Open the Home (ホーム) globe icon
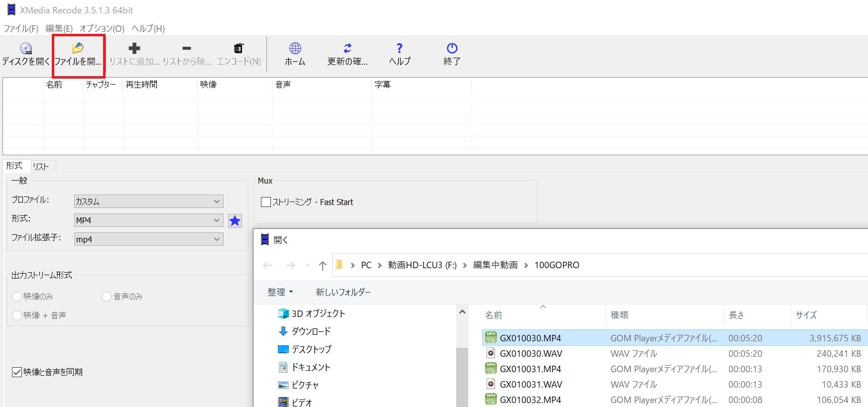 [x=295, y=48]
